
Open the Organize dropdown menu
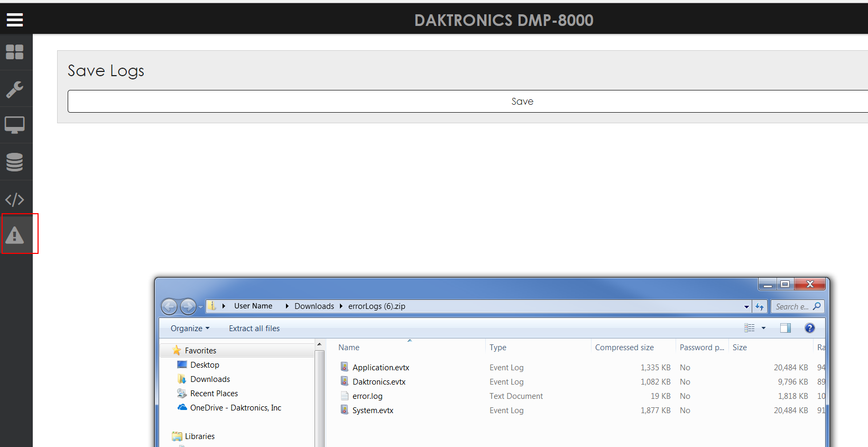pyautogui.click(x=190, y=329)
